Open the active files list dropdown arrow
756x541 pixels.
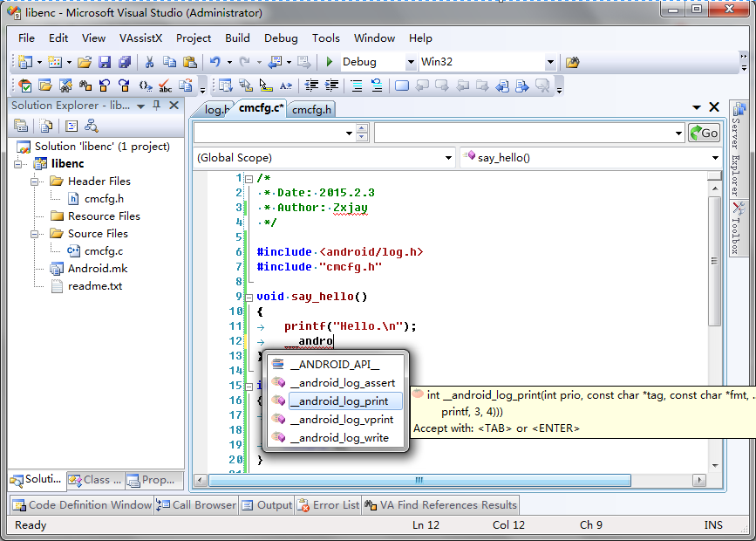pos(696,107)
